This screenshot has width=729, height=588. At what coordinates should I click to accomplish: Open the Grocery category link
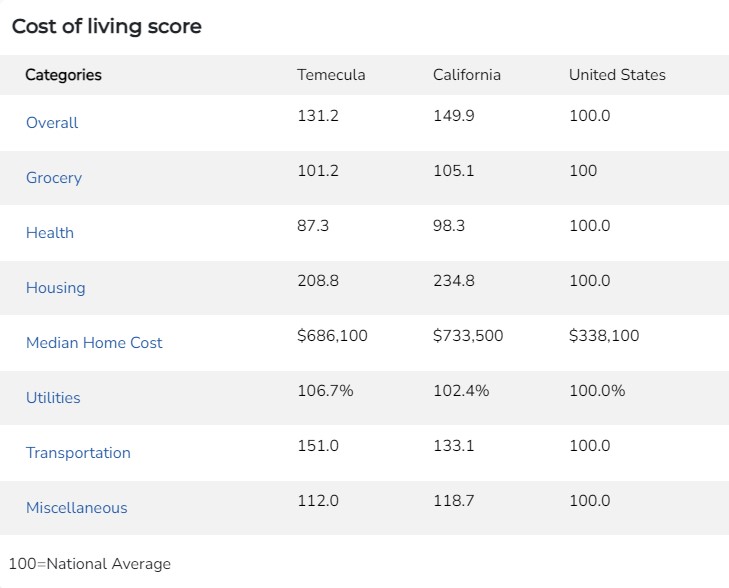[54, 178]
